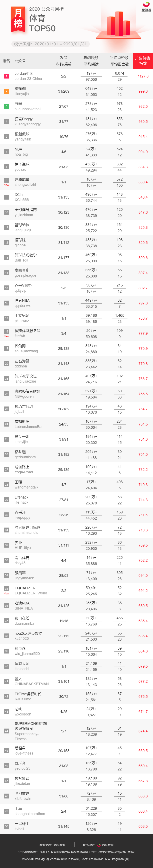The height and width of the screenshot is (868, 153).
Task: Click the 西瓜数据 logo in footer
Action: [105, 845]
